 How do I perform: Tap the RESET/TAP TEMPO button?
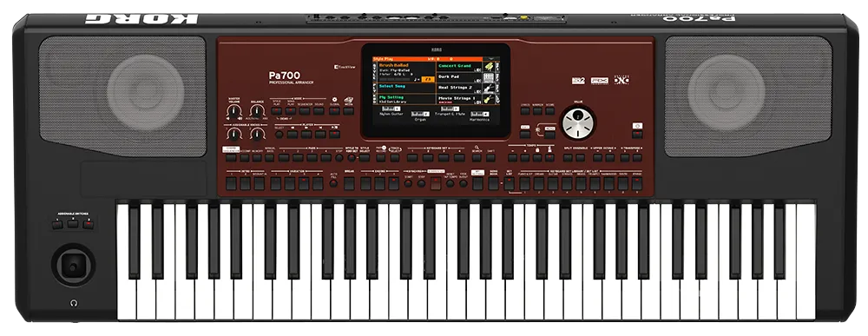(450, 183)
